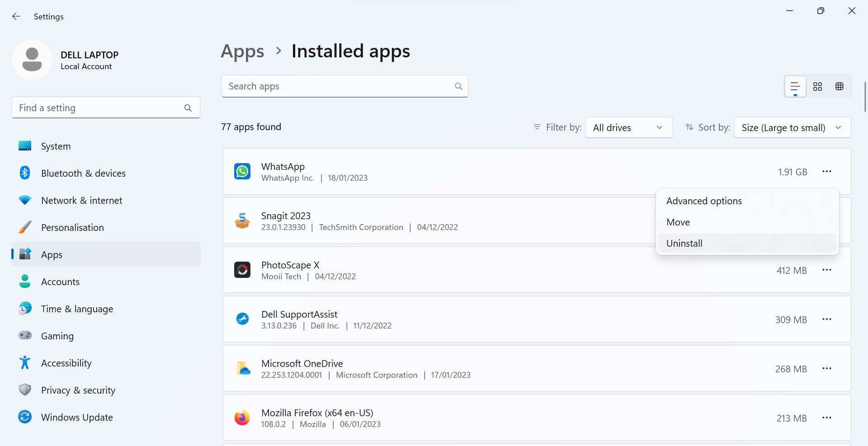Image resolution: width=868 pixels, height=446 pixels.
Task: Open Time & language settings
Action: pos(106,309)
